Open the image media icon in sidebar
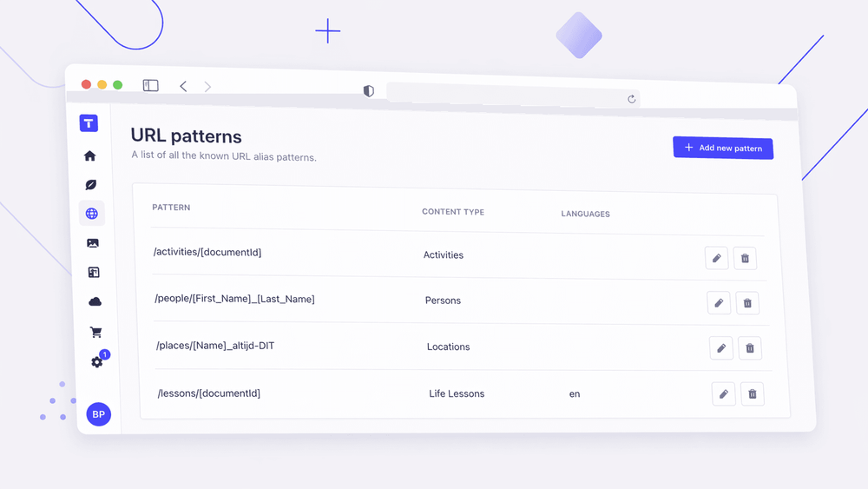This screenshot has height=489, width=868. point(93,243)
